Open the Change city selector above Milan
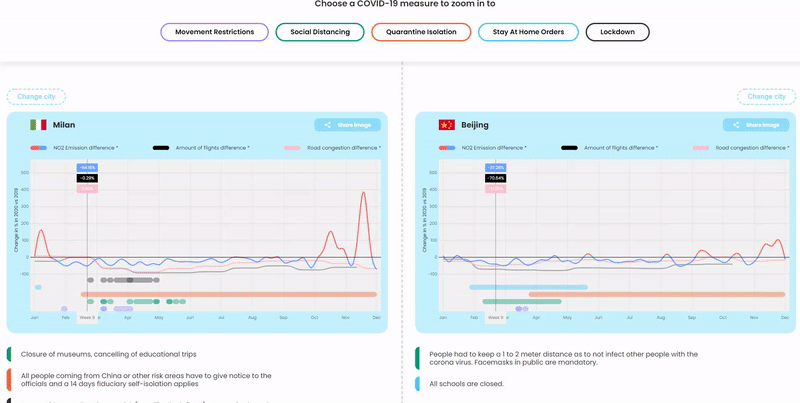800x403 pixels. [36, 97]
